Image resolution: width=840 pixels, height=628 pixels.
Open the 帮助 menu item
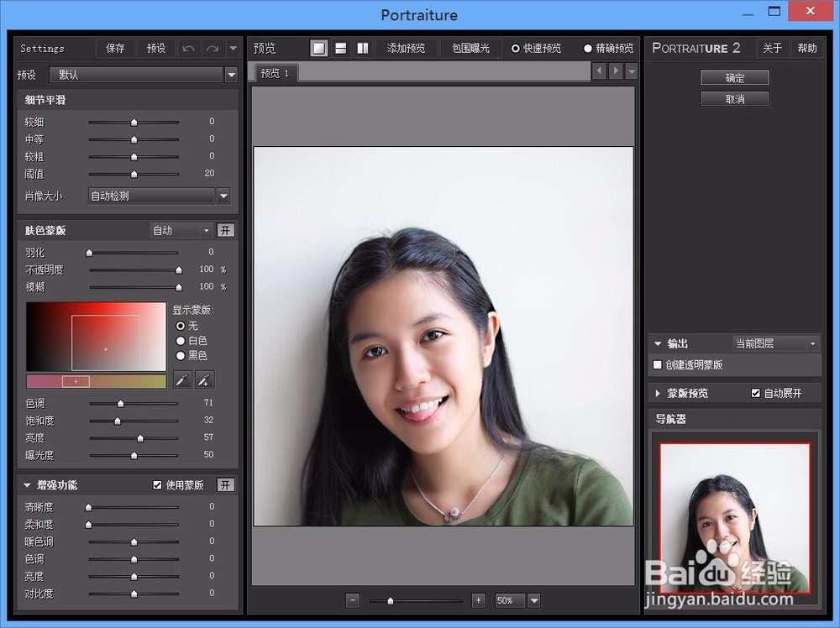click(806, 48)
